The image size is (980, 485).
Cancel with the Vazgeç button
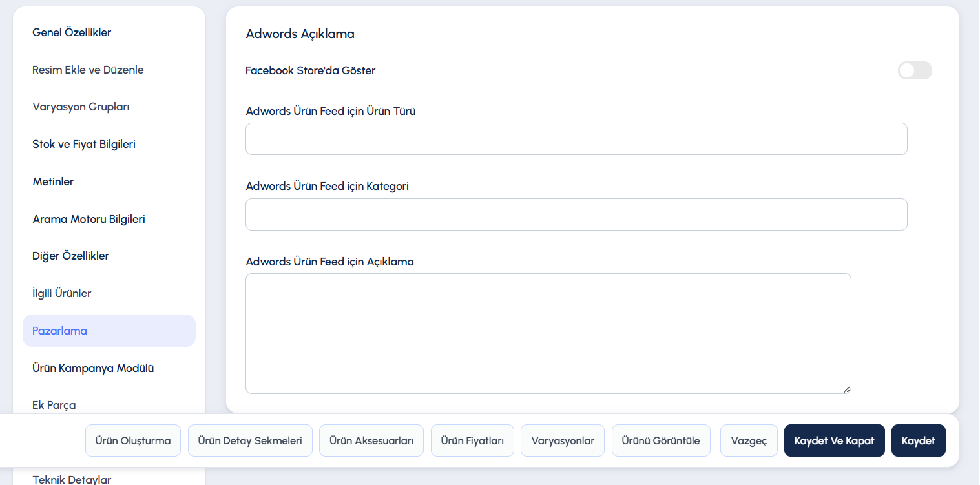(x=749, y=440)
